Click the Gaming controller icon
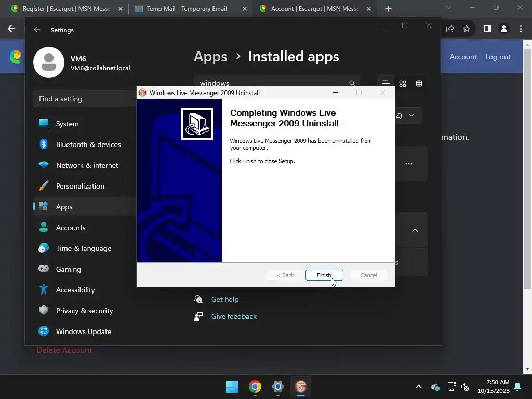 pos(44,269)
